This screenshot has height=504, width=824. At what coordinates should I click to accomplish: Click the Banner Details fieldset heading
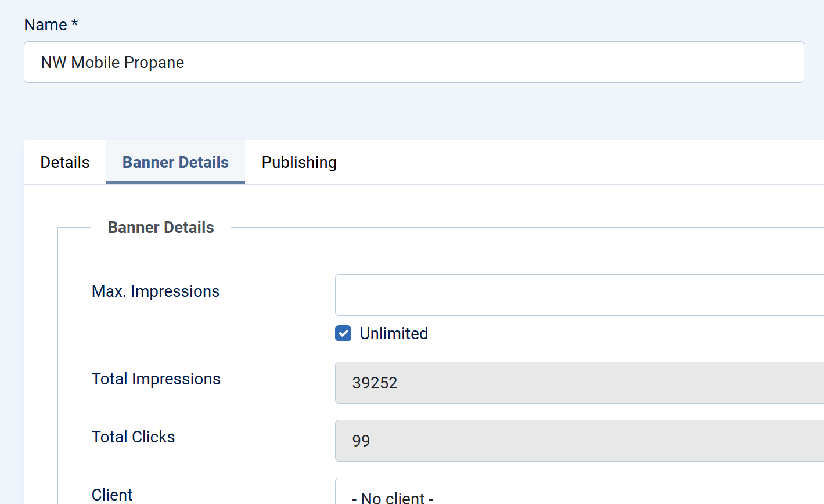tap(161, 227)
